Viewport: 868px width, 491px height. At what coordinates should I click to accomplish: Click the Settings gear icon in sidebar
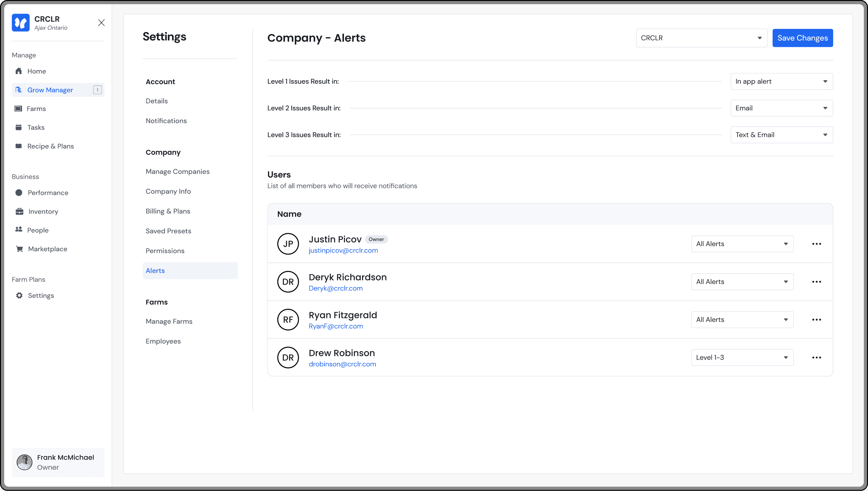19,296
